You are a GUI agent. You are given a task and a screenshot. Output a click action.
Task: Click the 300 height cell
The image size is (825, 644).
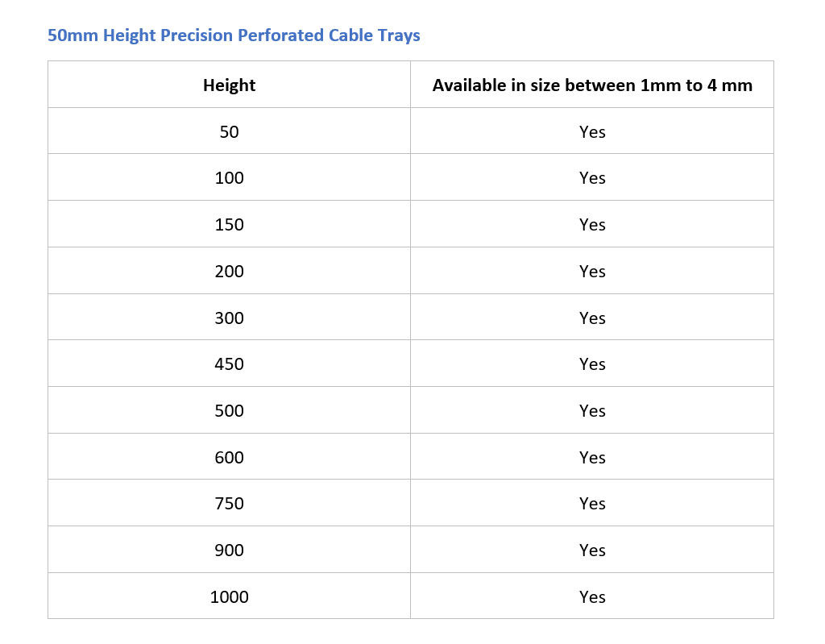pos(229,318)
